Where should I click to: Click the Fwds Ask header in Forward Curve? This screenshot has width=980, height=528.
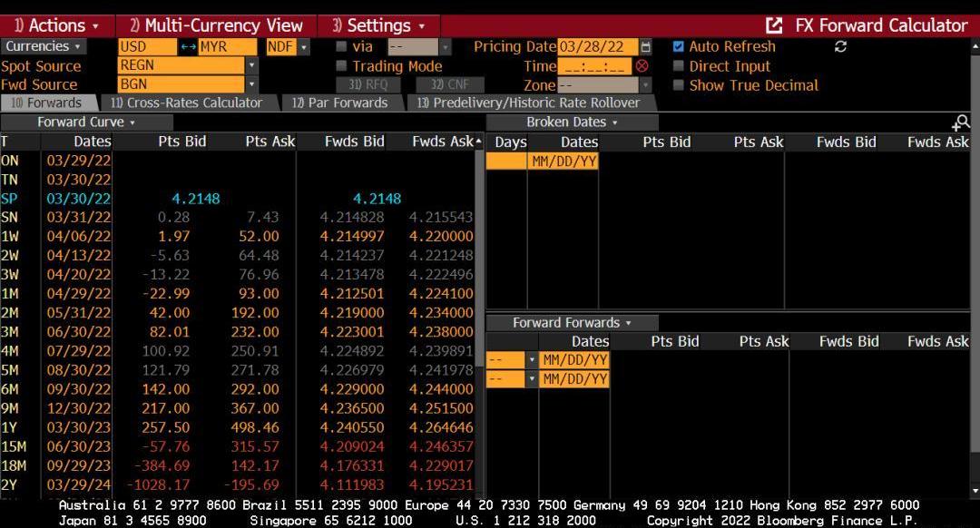[443, 142]
